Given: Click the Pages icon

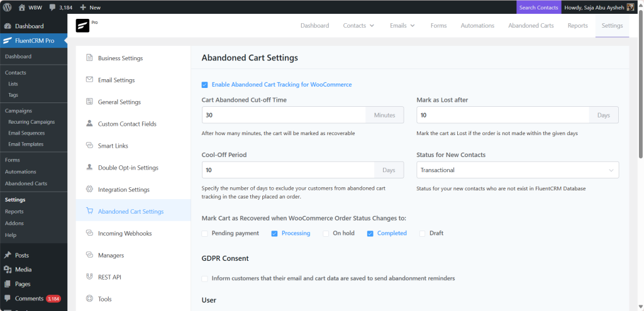Looking at the screenshot, I should [x=8, y=284].
